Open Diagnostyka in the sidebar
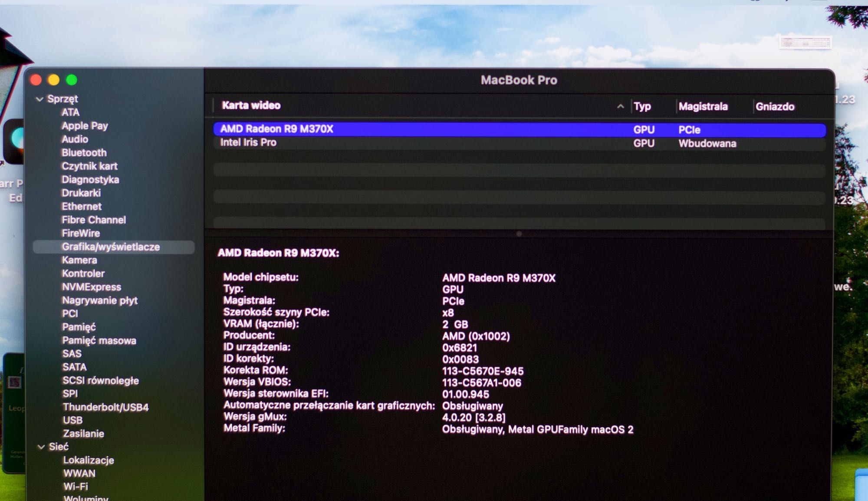This screenshot has width=868, height=501. tap(90, 180)
